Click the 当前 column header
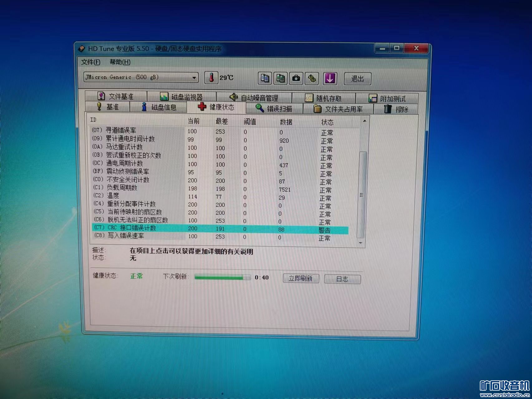 194,121
